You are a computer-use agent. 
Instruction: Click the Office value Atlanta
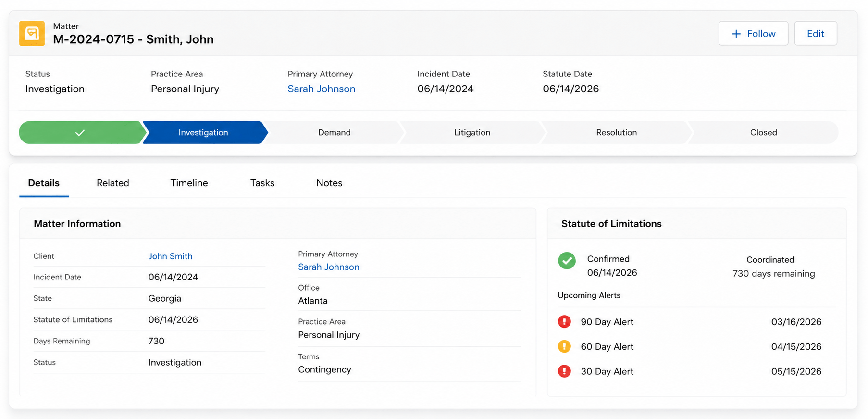pyautogui.click(x=313, y=301)
